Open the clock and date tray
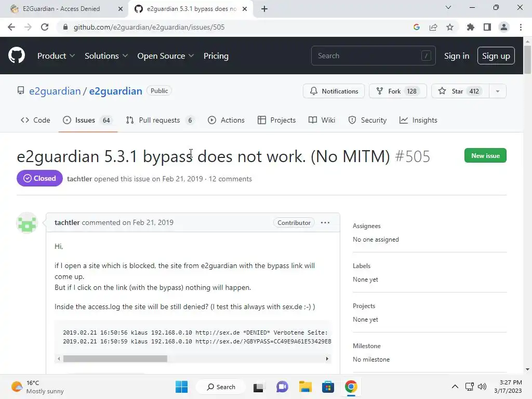 point(508,387)
